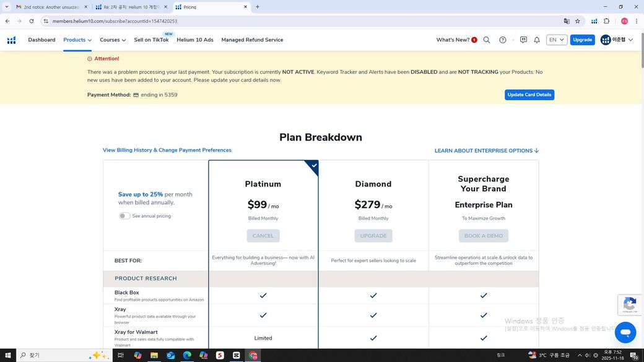Open the notifications bell icon
The width and height of the screenshot is (644, 362).
tap(537, 40)
